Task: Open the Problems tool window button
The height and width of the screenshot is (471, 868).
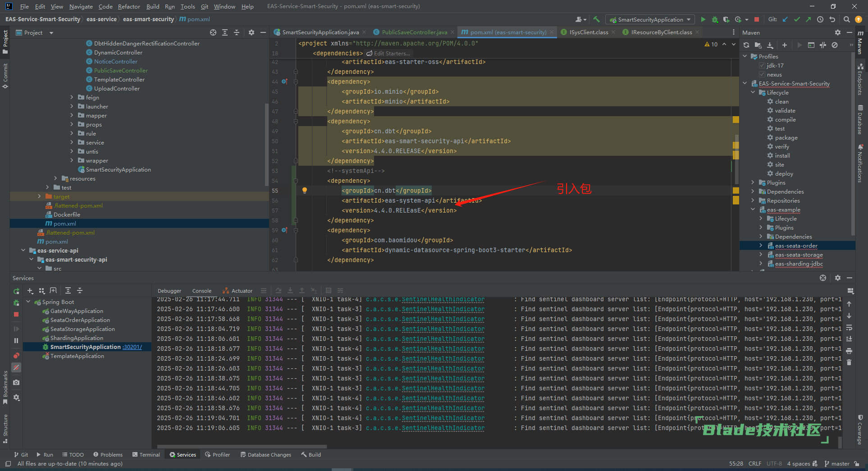Action: (x=108, y=455)
